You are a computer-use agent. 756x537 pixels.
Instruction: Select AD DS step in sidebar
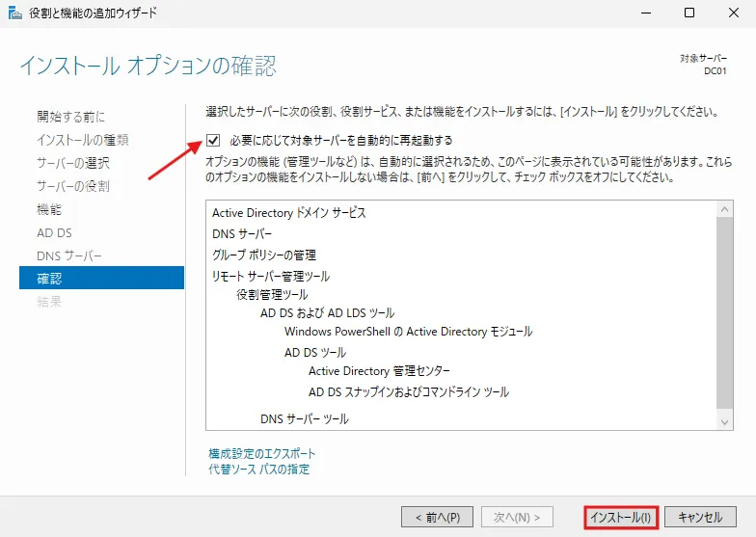click(x=54, y=233)
